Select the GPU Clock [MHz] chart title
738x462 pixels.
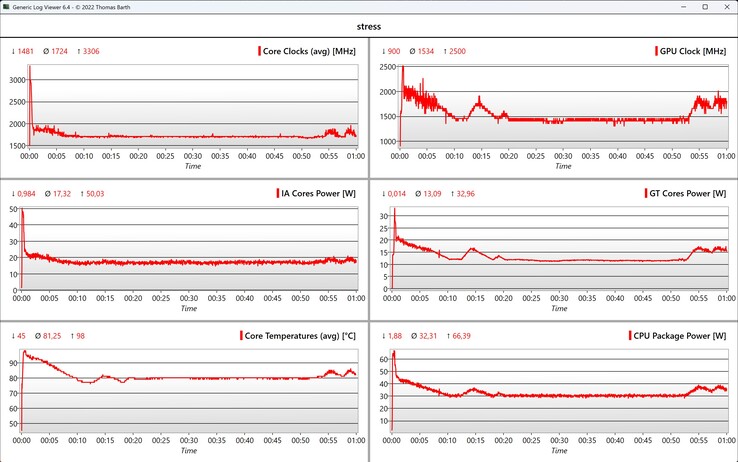click(692, 51)
